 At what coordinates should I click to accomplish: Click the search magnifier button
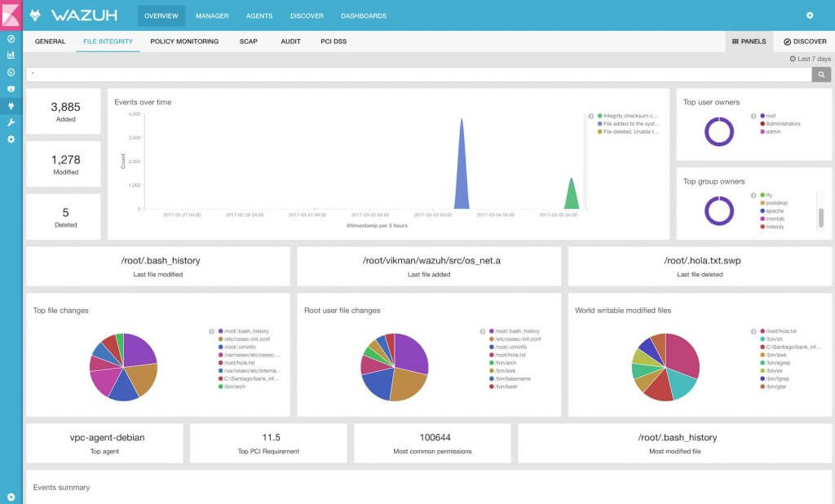pos(821,74)
